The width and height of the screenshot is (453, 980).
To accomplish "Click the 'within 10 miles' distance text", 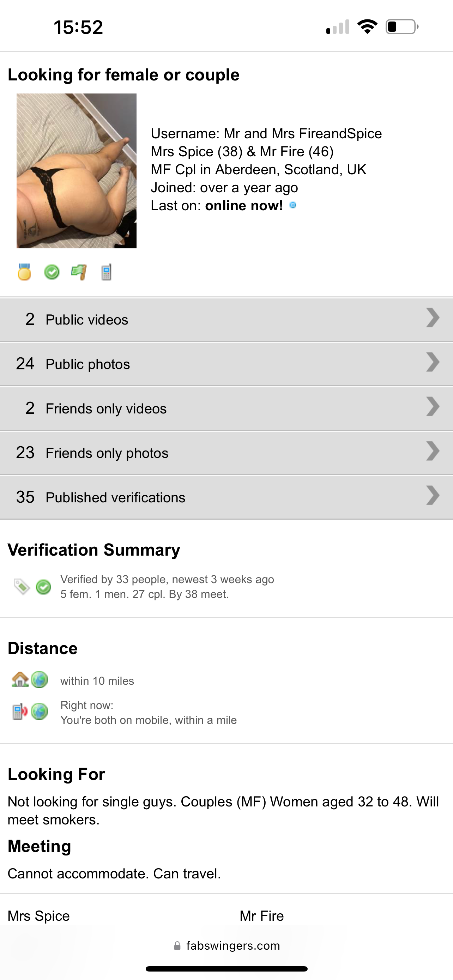I will [97, 680].
